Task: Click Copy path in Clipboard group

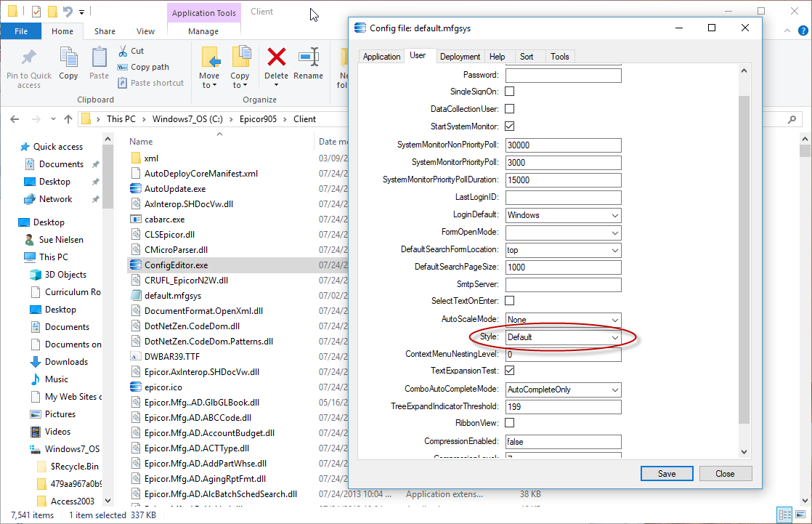Action: (144, 67)
